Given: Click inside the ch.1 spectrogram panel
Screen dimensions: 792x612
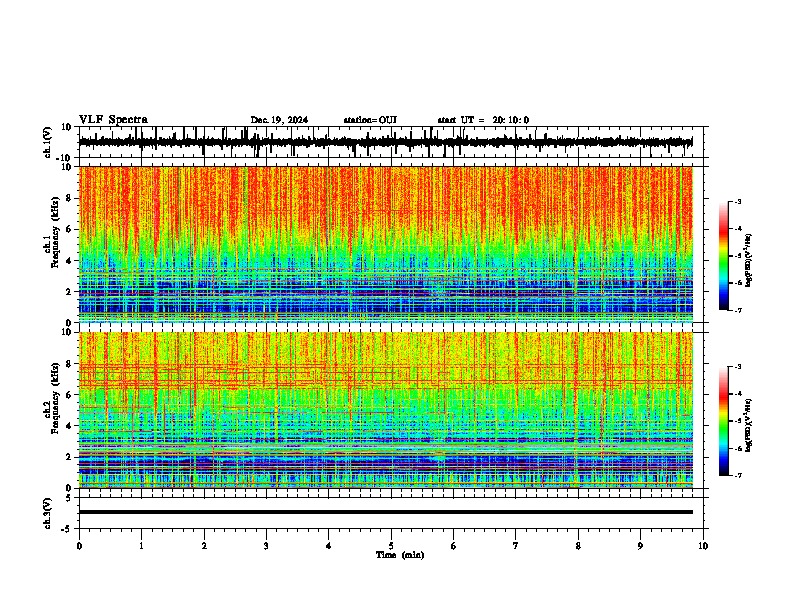Looking at the screenshot, I should coord(385,244).
